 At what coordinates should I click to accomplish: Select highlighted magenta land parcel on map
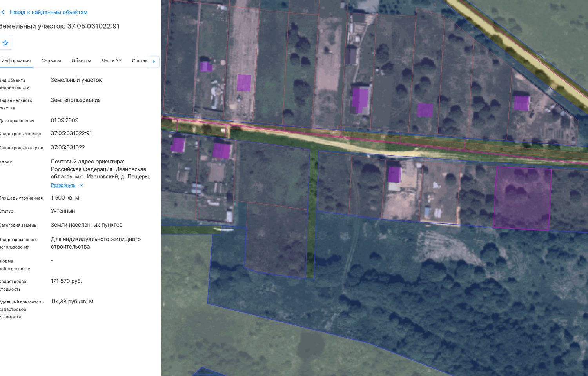[522, 198]
